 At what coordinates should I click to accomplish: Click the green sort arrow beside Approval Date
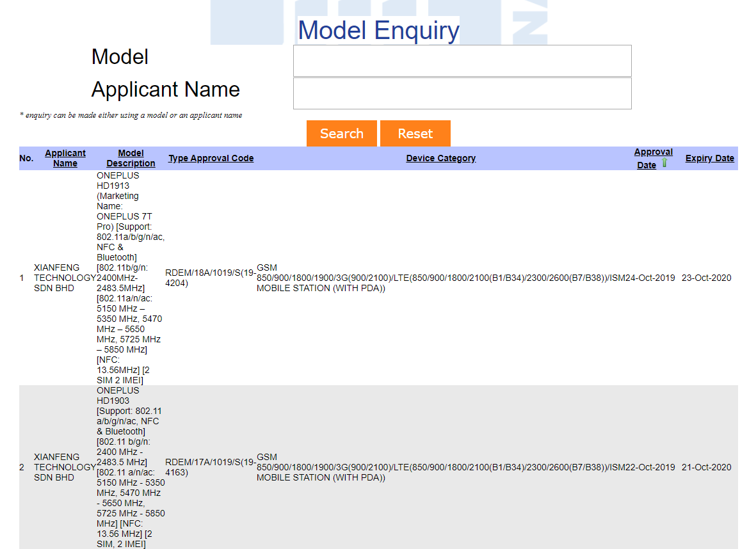(x=664, y=163)
